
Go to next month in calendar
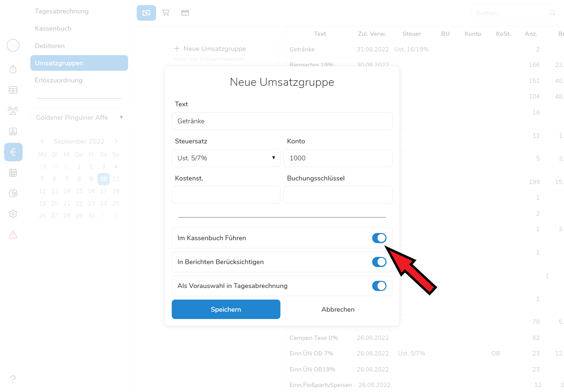pyautogui.click(x=116, y=141)
